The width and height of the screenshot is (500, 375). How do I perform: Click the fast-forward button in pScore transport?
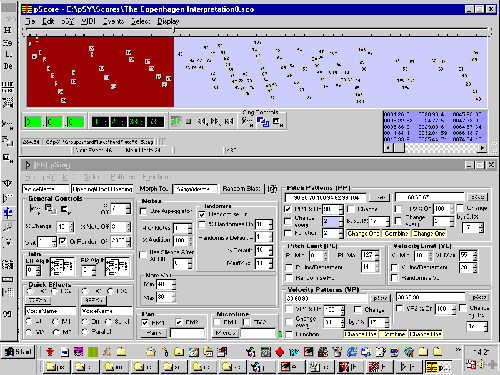coord(215,122)
